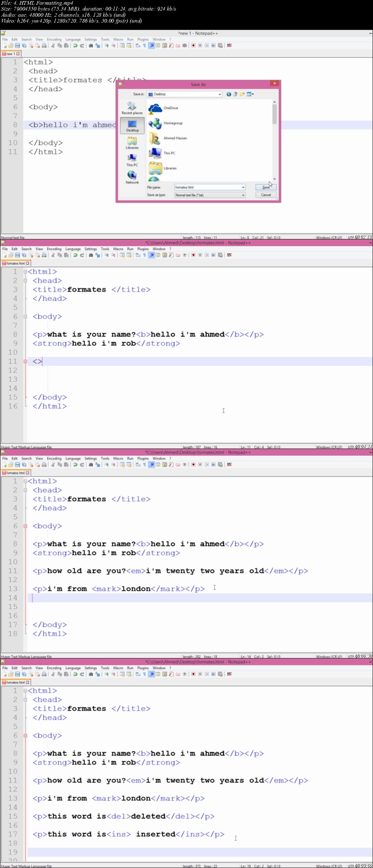The height and width of the screenshot is (868, 373).
Task: Click line '<p>this word is<del>deleted</del></p>'
Action: coord(123,817)
